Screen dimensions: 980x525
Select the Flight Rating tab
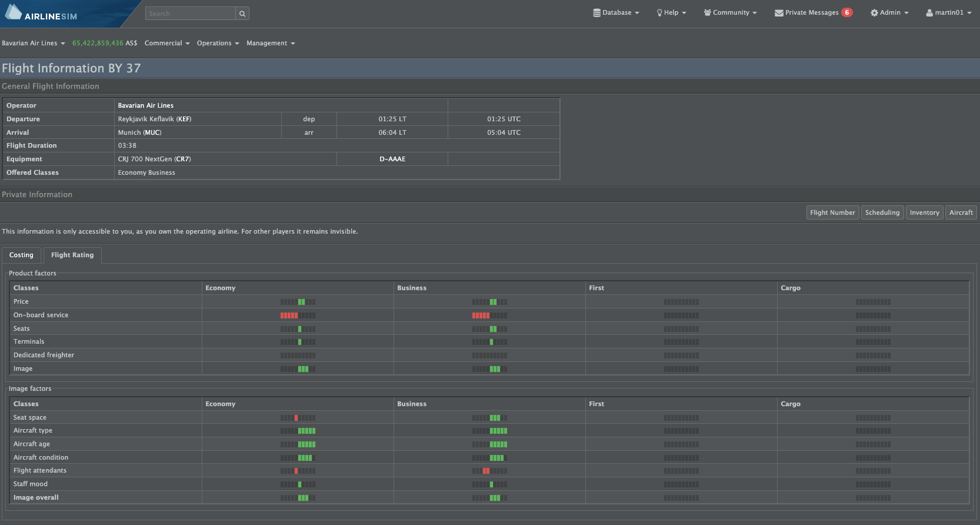72,255
